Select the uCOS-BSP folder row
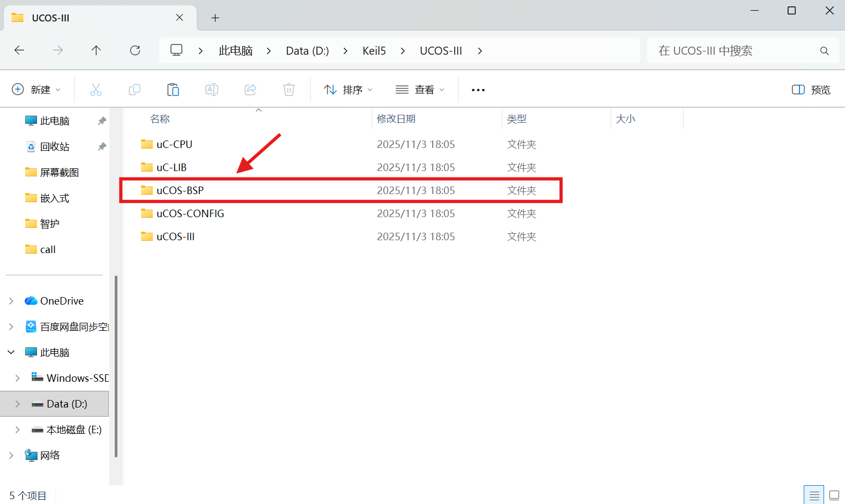Viewport: 845px width, 504px height. [341, 190]
